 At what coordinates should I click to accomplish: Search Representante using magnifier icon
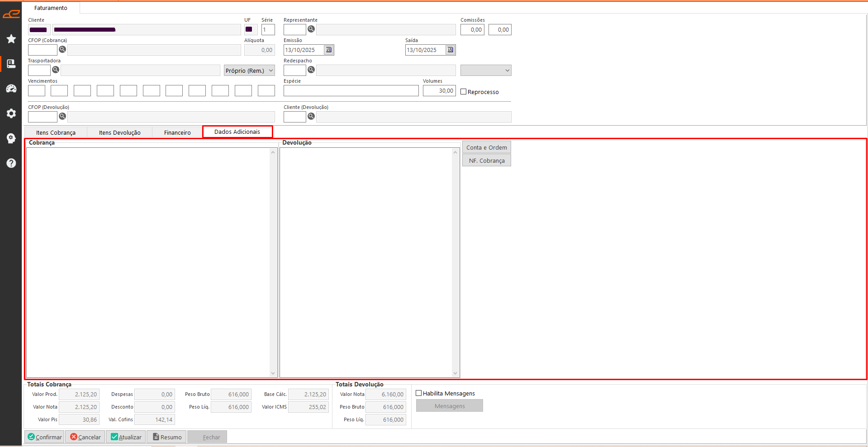[x=311, y=29]
